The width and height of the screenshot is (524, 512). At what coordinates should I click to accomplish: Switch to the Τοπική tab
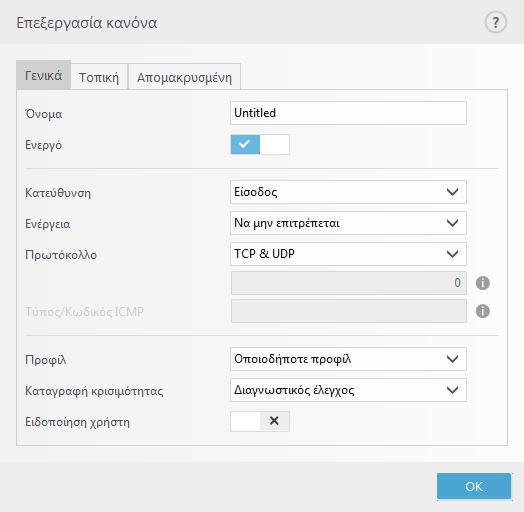(99, 77)
